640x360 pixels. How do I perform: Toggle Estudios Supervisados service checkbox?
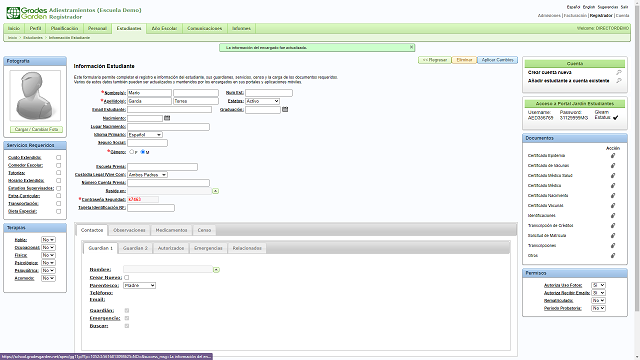click(x=58, y=188)
